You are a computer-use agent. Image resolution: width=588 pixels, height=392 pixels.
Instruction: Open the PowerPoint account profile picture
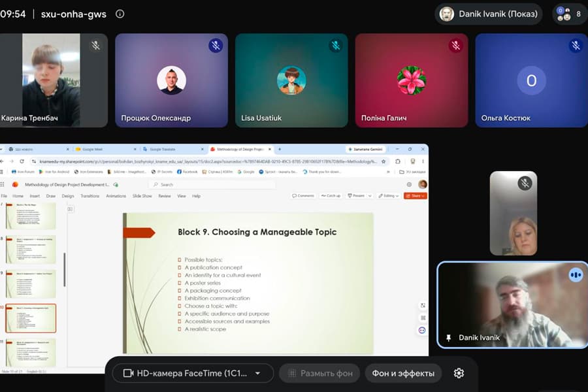coord(423,184)
